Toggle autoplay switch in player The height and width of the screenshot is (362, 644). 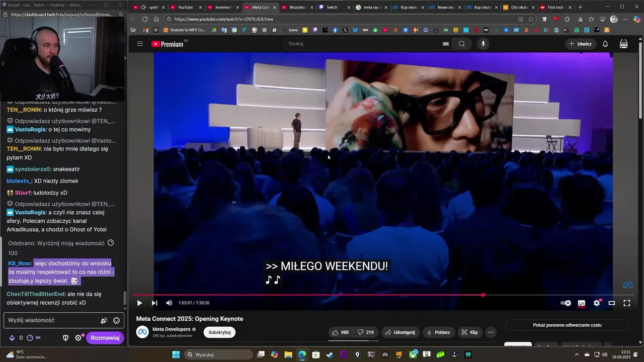566,303
